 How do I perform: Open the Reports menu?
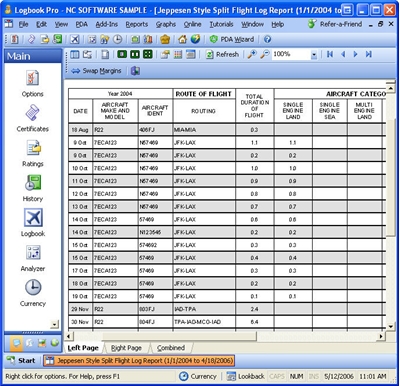(x=137, y=24)
